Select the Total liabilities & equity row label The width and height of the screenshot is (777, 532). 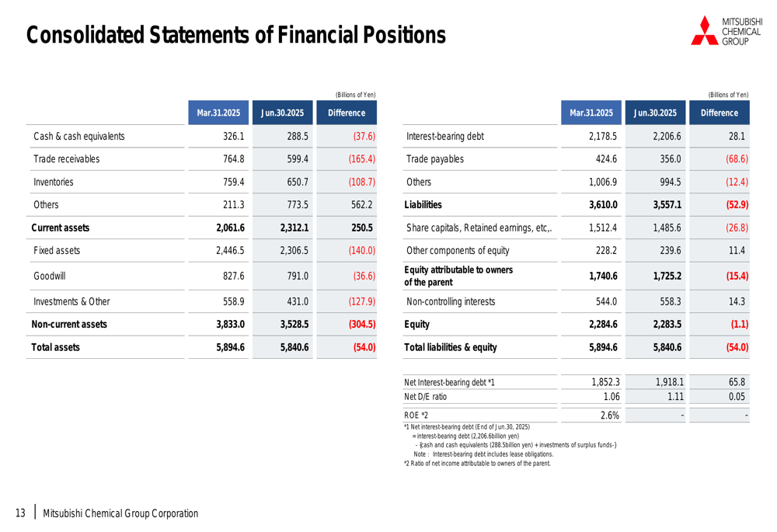coord(451,348)
